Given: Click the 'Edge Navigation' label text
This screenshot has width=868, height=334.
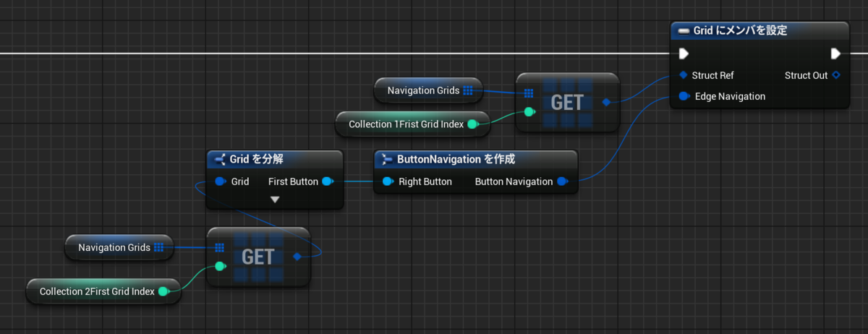Looking at the screenshot, I should pyautogui.click(x=730, y=96).
